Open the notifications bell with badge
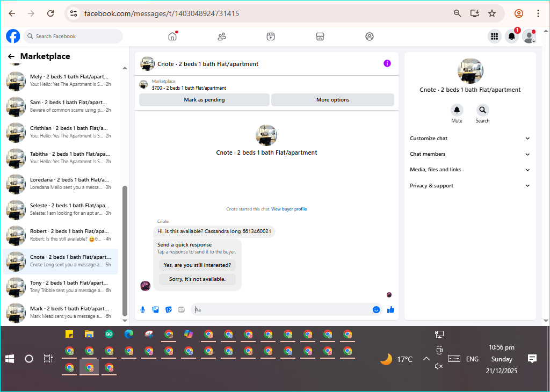The width and height of the screenshot is (550, 392). click(512, 36)
